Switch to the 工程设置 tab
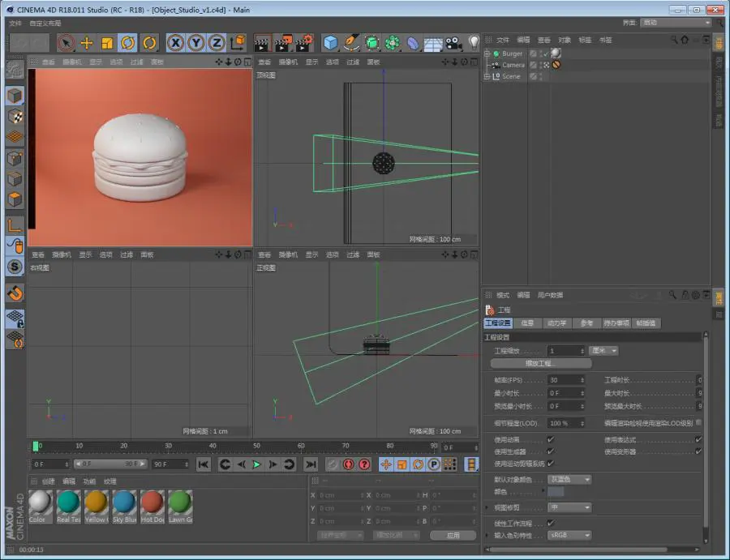The width and height of the screenshot is (730, 560). point(498,323)
